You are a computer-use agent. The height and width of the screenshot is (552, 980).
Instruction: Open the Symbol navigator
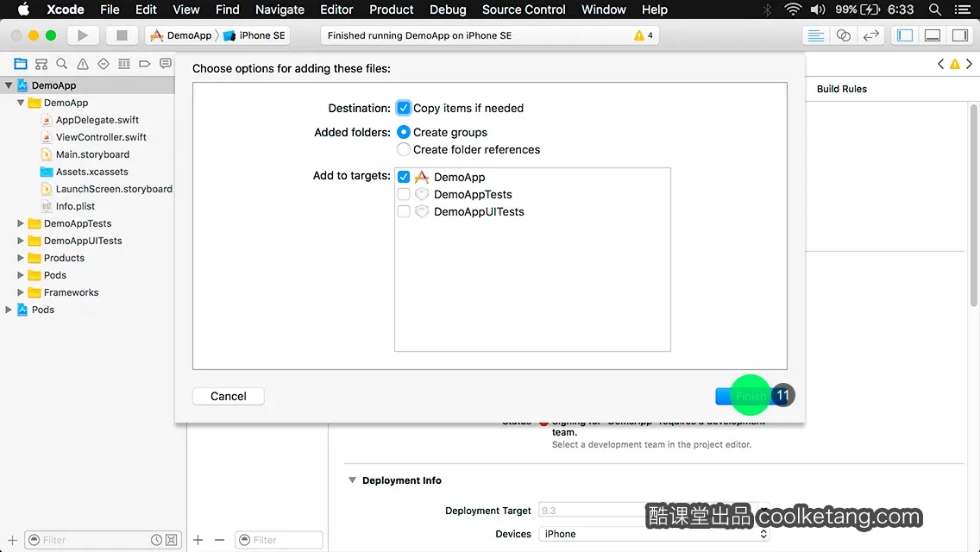41,64
